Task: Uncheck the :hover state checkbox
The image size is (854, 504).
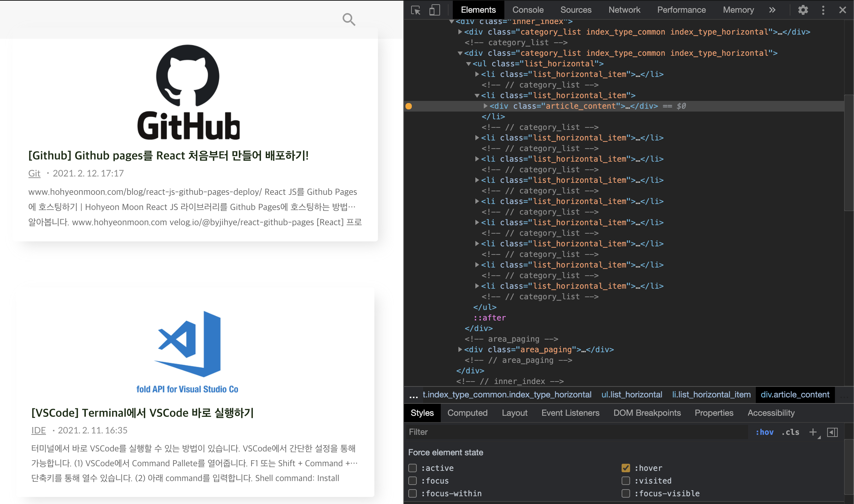Action: 625,468
